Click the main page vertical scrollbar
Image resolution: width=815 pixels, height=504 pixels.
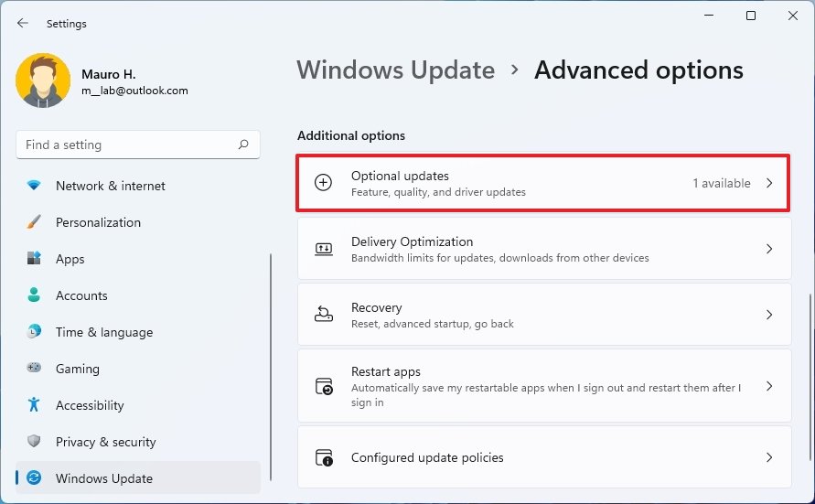pos(810,377)
